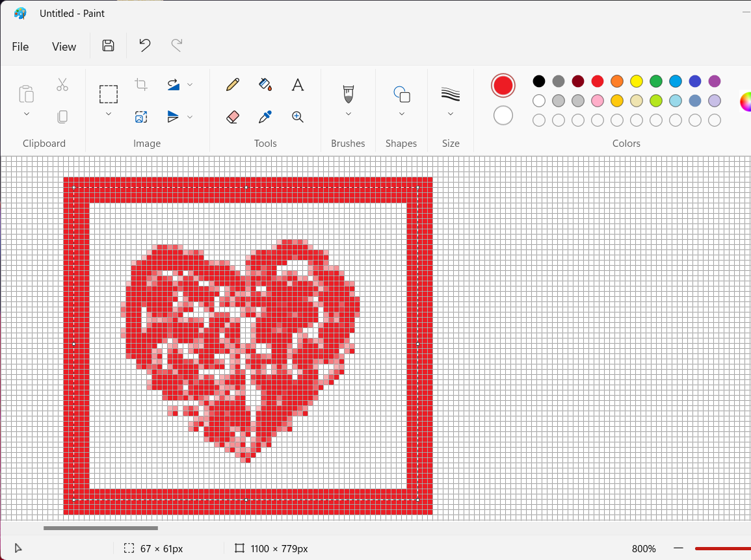Open the Rotate options dropdown

(x=190, y=84)
